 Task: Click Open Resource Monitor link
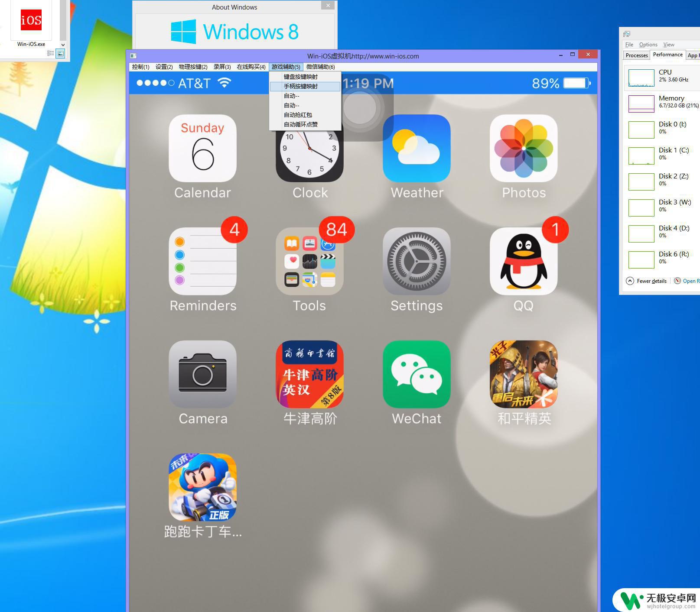pos(691,281)
